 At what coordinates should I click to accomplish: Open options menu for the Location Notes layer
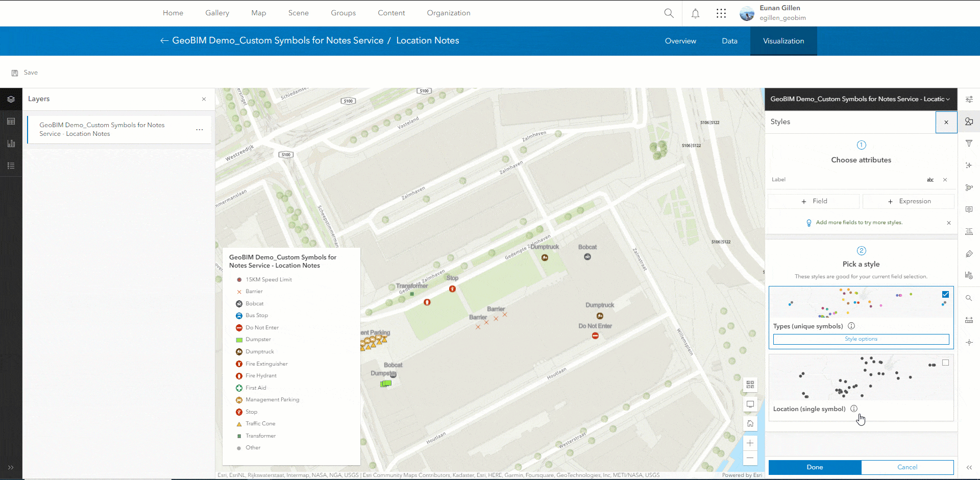tap(200, 130)
